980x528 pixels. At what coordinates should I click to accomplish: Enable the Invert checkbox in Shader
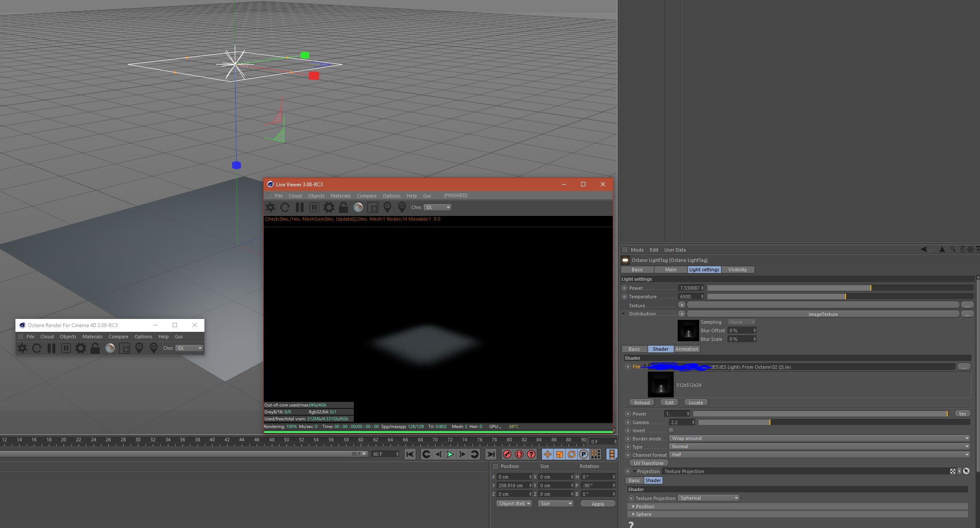click(x=671, y=431)
